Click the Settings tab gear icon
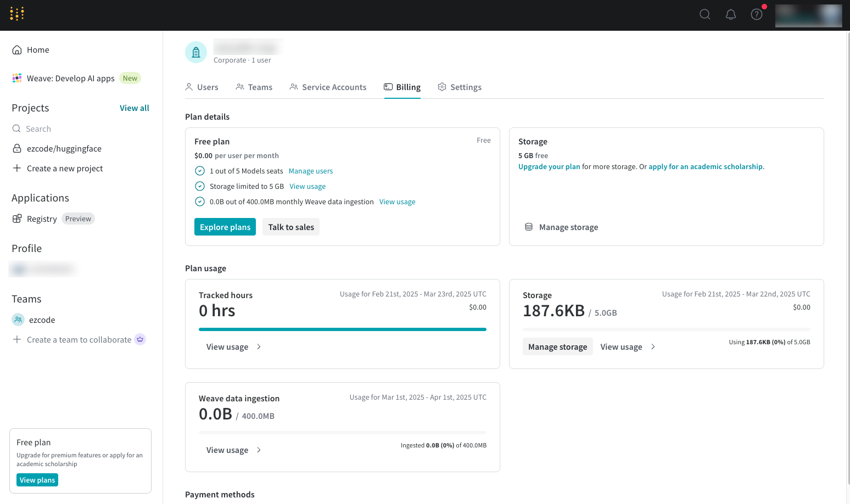Screen dimensions: 850x504 pyautogui.click(x=442, y=87)
